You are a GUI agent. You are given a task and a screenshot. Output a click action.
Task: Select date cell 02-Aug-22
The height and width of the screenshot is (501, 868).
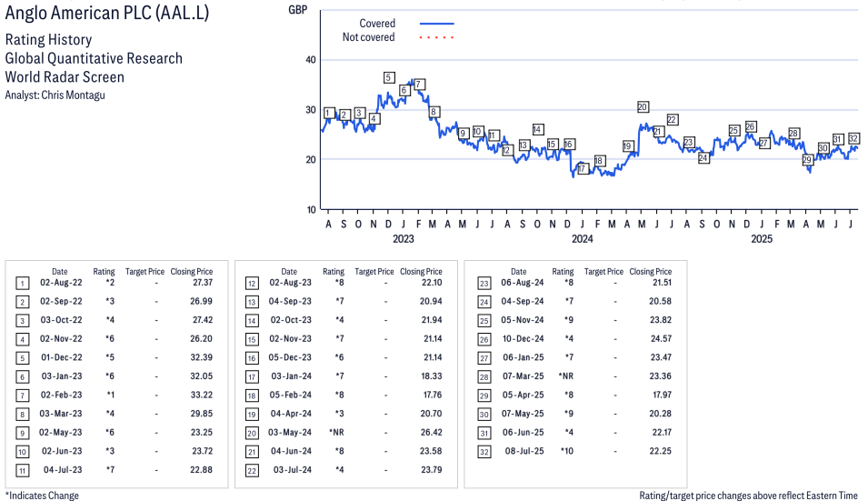[61, 283]
